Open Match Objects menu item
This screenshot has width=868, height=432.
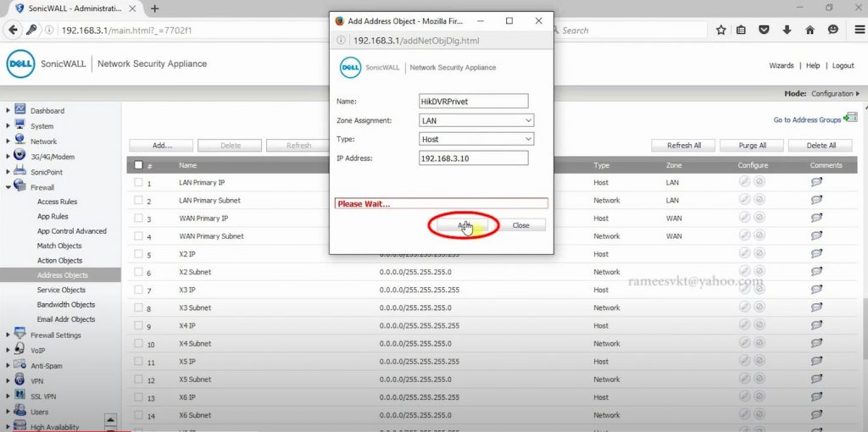(59, 246)
